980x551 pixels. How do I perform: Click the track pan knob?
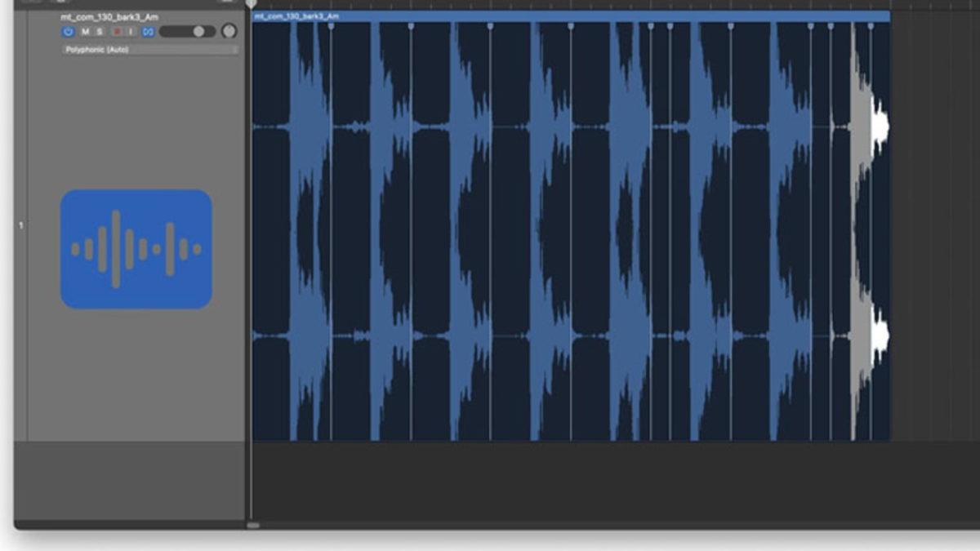[229, 31]
